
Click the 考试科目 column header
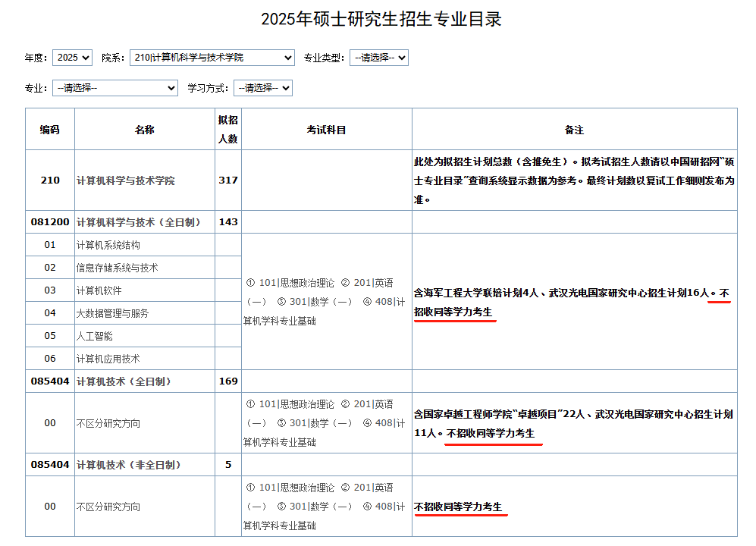click(x=326, y=130)
